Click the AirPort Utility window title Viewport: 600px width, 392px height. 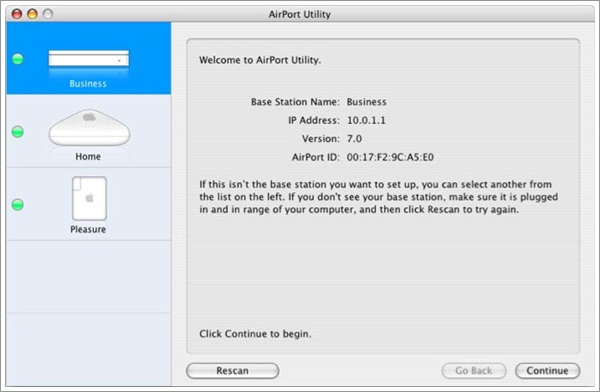click(300, 14)
